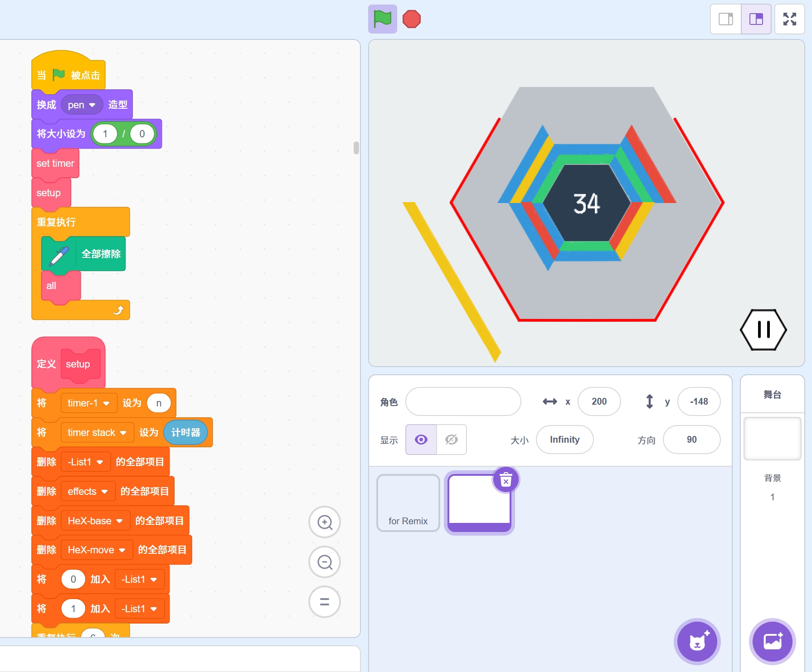The height and width of the screenshot is (672, 812).
Task: Select the for Remix sprite
Action: click(408, 503)
